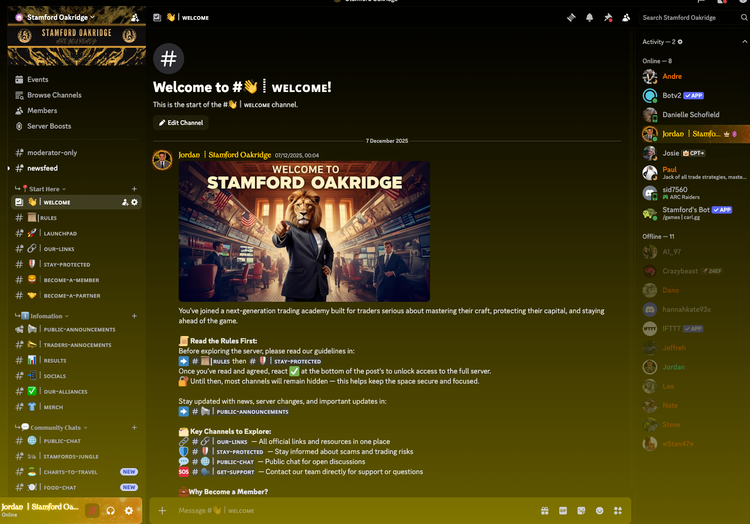Toggle the member list visibility
This screenshot has height=524, width=750.
[625, 17]
